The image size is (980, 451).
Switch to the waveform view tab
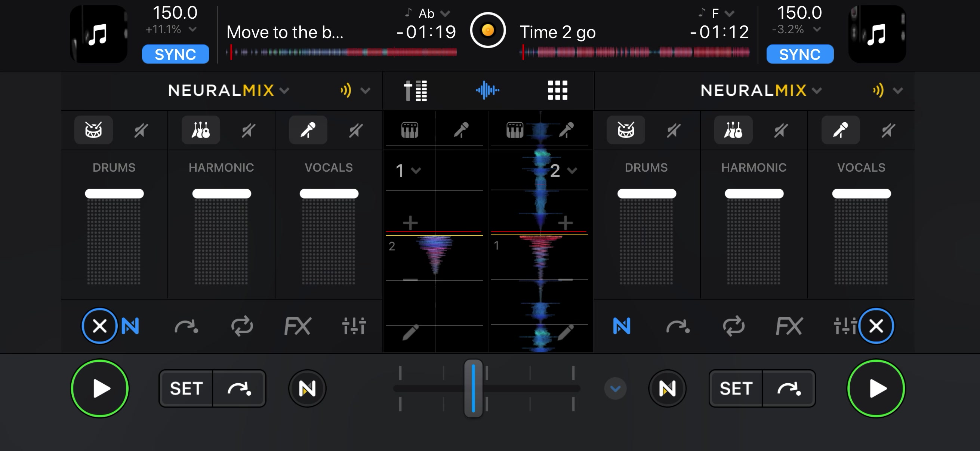(x=487, y=90)
